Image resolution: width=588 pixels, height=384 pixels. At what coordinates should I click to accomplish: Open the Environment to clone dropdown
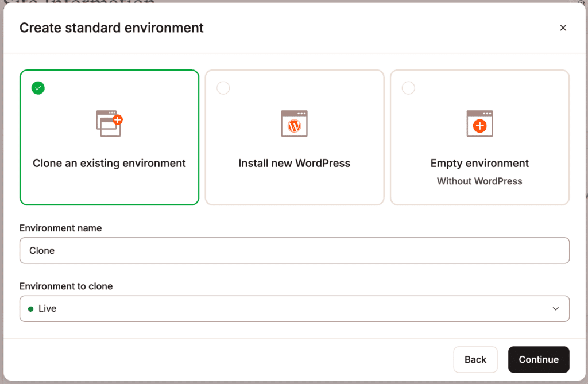pyautogui.click(x=295, y=308)
